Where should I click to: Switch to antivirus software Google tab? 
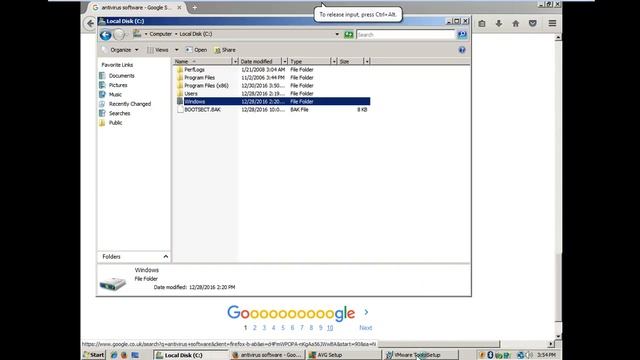(137, 7)
